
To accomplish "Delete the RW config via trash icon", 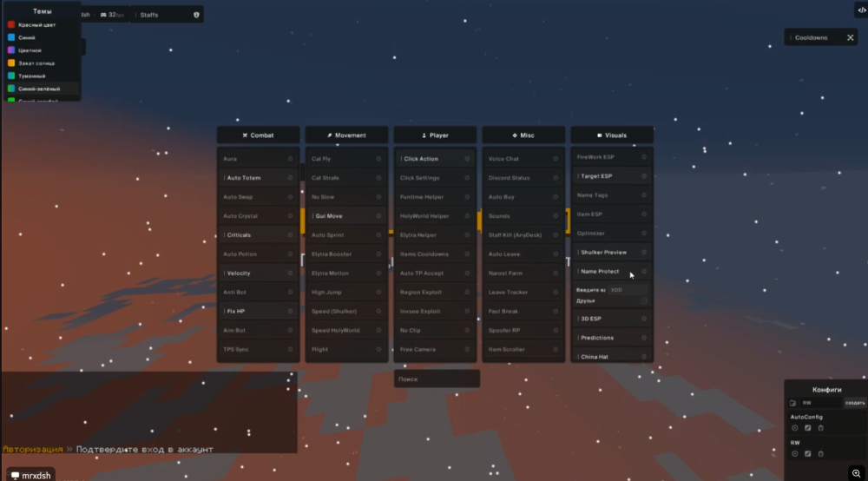I will [821, 454].
